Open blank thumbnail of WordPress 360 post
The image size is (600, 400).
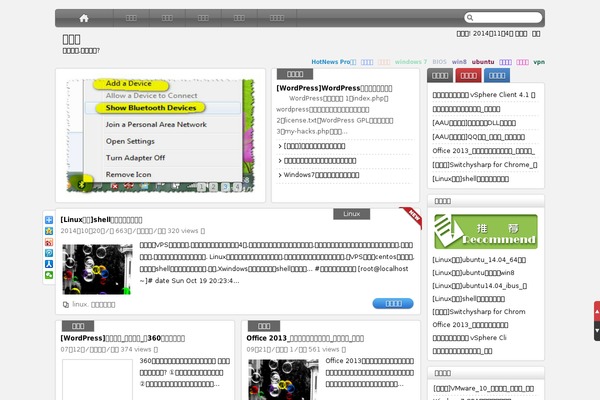click(97, 379)
